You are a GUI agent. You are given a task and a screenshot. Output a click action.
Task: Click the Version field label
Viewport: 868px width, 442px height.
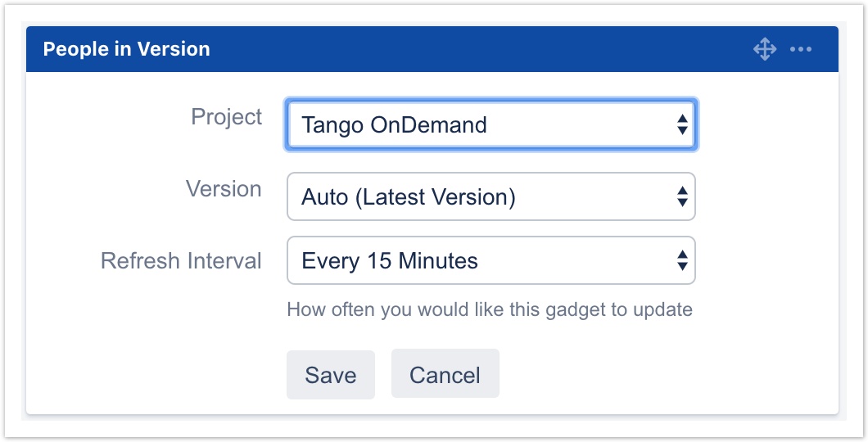224,189
